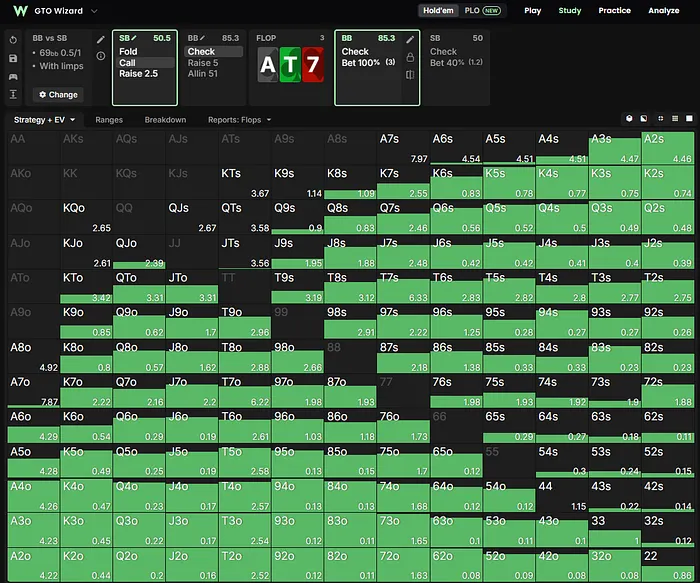Image resolution: width=700 pixels, height=583 pixels.
Task: Click the lock icon on BB action card
Action: click(410, 57)
